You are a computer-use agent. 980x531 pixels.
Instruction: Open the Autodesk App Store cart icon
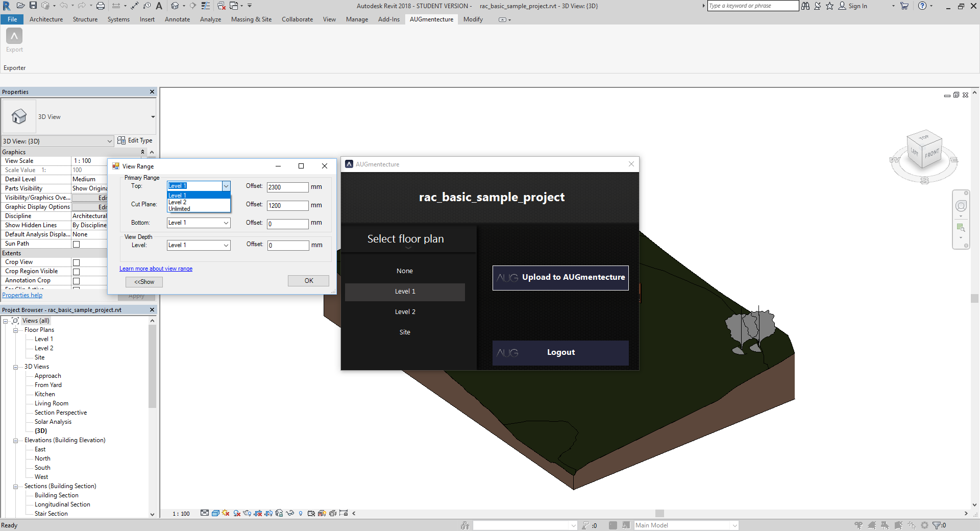[x=904, y=6]
